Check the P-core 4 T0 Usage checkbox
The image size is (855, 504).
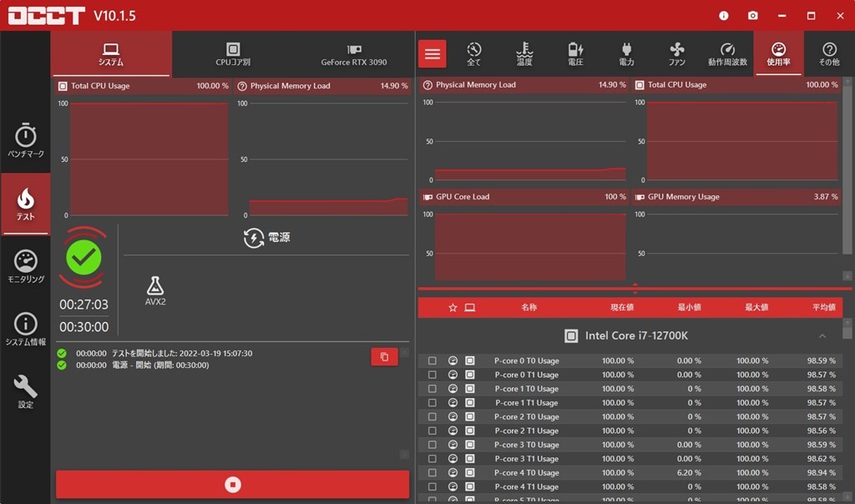click(x=433, y=473)
